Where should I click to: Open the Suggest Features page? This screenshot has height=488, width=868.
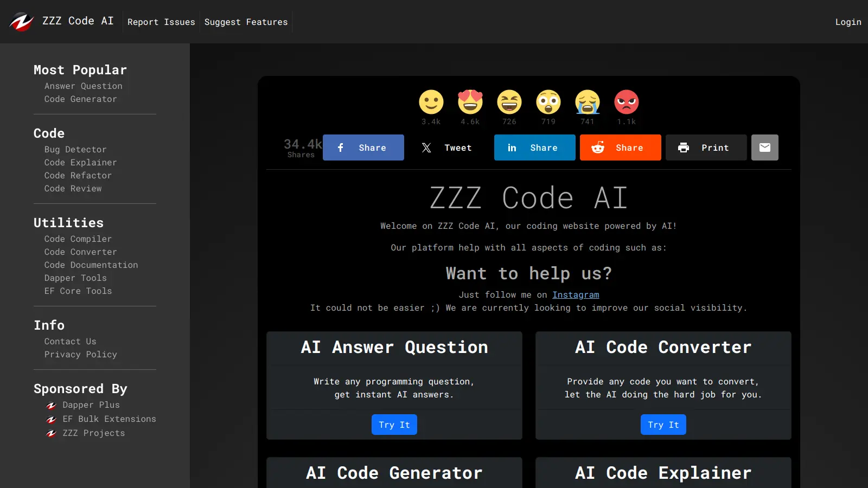tap(246, 22)
